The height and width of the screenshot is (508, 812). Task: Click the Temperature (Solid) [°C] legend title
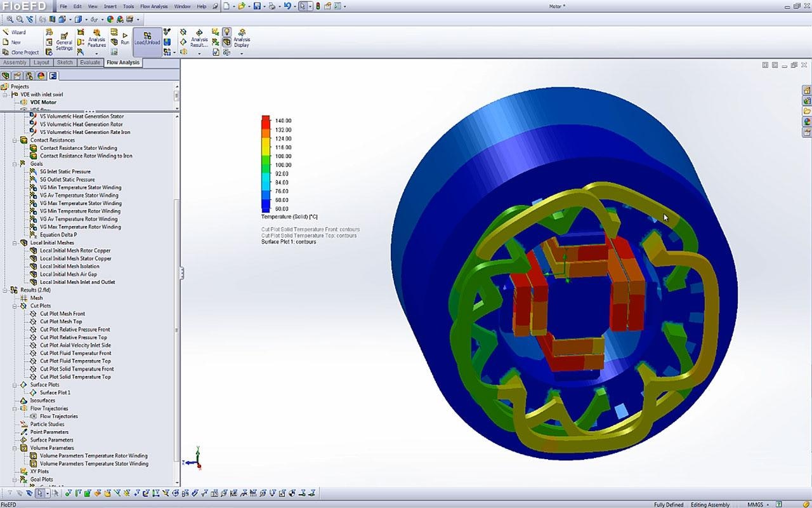(x=289, y=217)
